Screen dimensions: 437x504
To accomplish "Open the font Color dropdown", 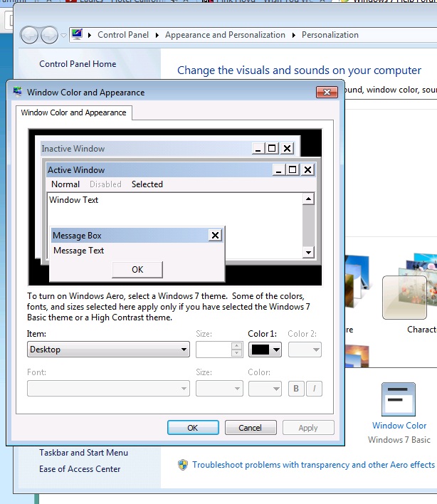I will 265,389.
